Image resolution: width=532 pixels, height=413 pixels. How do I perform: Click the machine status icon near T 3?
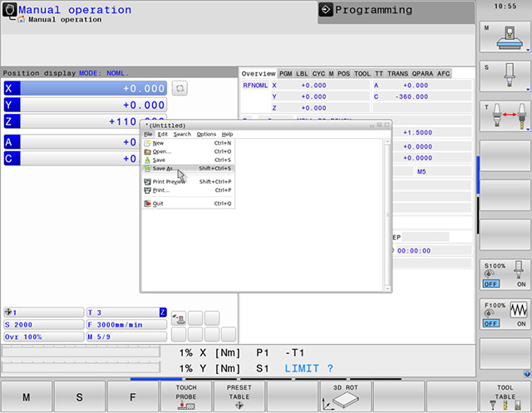click(179, 319)
